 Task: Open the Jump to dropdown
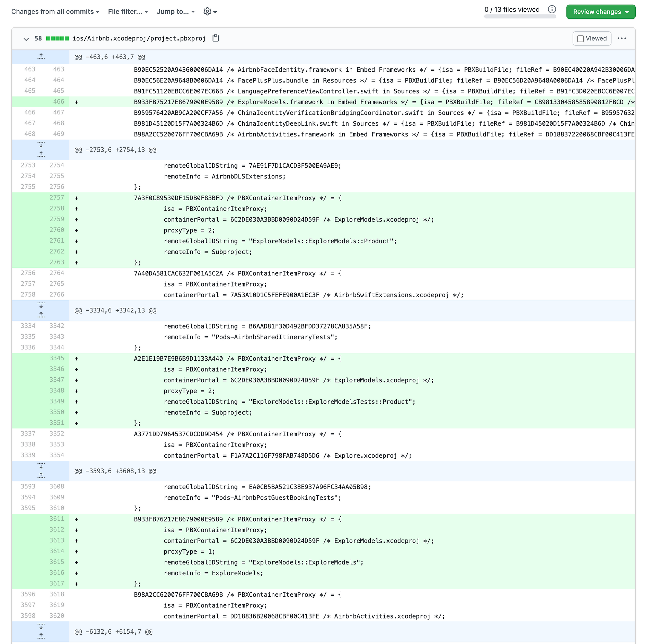tap(175, 12)
